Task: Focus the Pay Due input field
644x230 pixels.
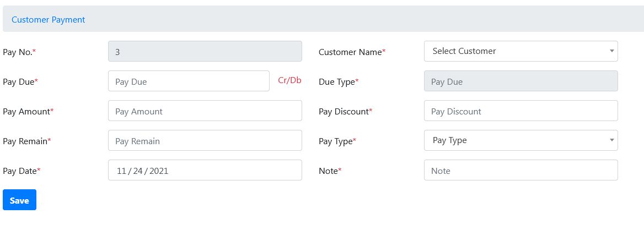Action: click(x=188, y=81)
